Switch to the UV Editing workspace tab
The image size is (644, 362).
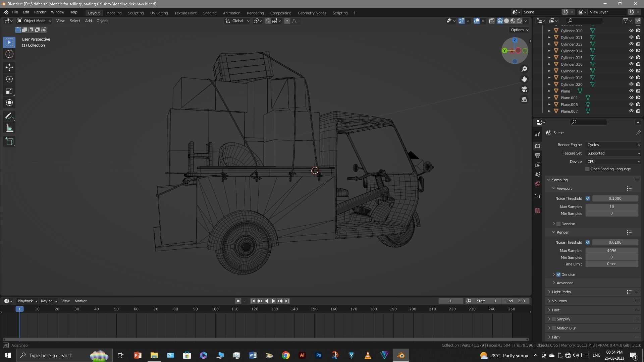point(159,13)
